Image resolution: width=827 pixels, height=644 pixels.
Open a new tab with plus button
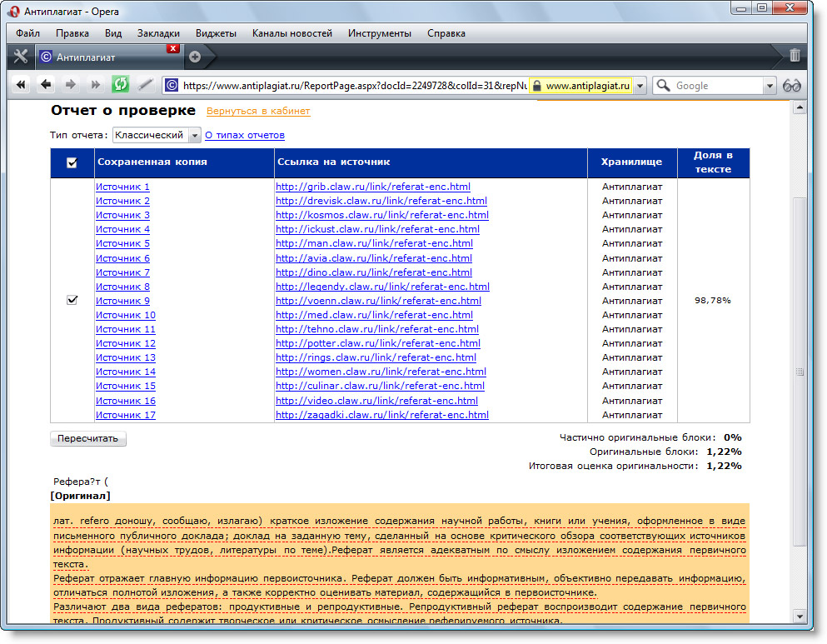point(195,57)
